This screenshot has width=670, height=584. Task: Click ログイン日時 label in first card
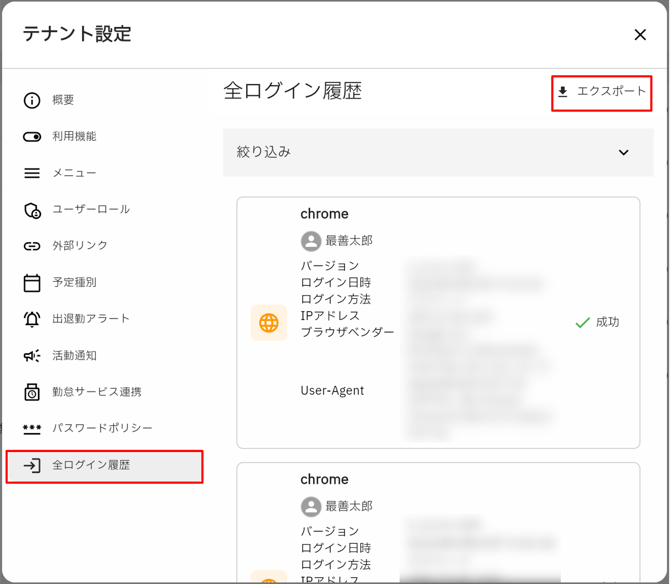pos(335,282)
